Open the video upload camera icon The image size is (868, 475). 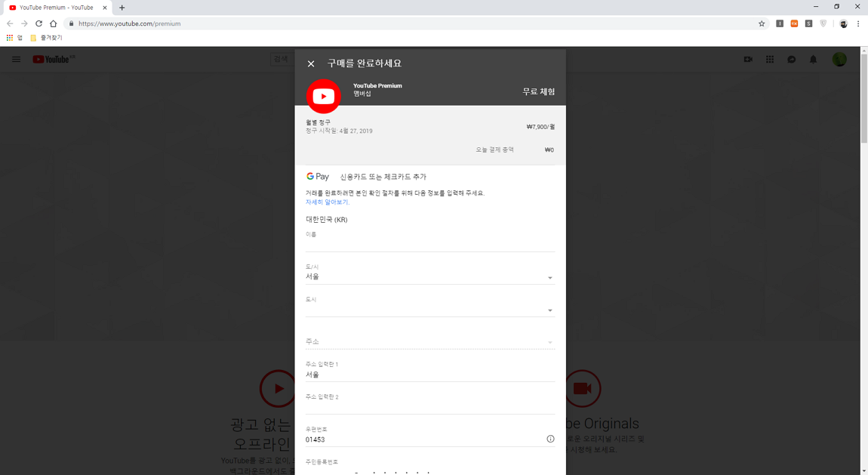pyautogui.click(x=748, y=59)
